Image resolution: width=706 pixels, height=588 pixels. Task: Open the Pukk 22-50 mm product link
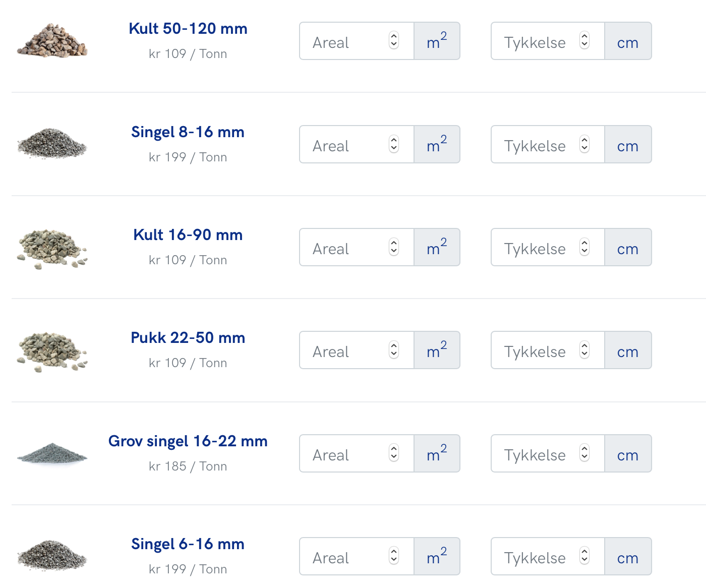tap(188, 338)
